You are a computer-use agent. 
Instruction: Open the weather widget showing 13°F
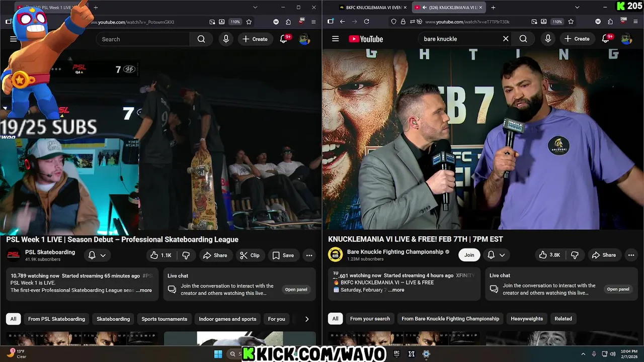tap(17, 354)
